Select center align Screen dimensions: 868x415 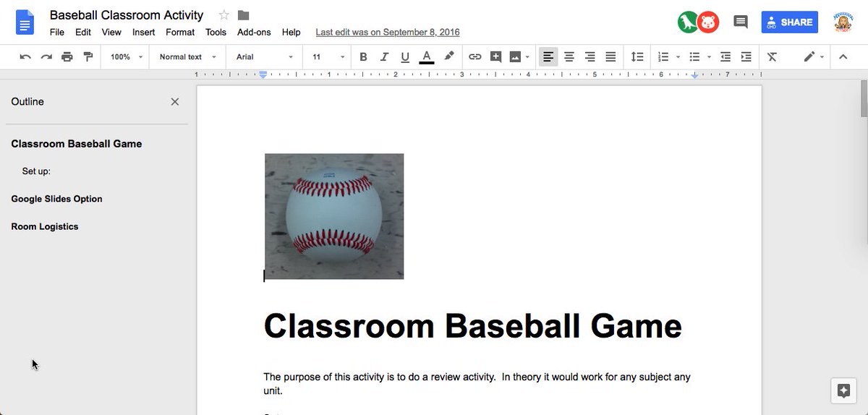coord(569,56)
